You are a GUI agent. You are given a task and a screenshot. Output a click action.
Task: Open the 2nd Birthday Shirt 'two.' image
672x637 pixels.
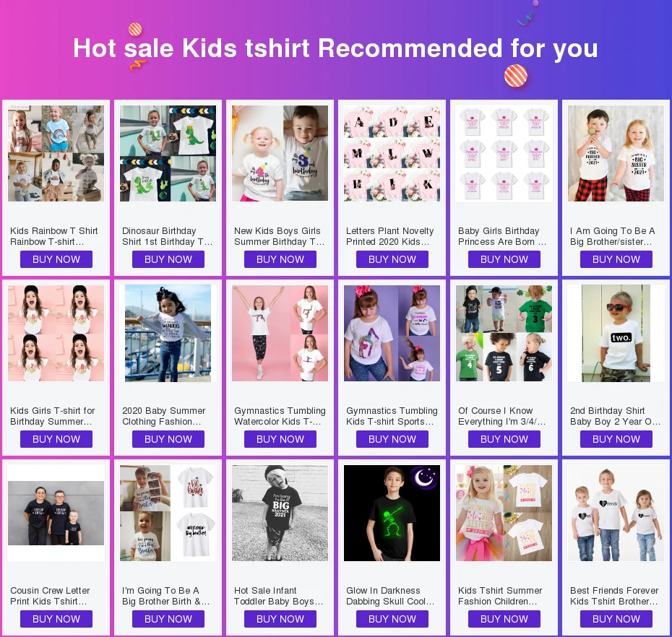click(616, 333)
